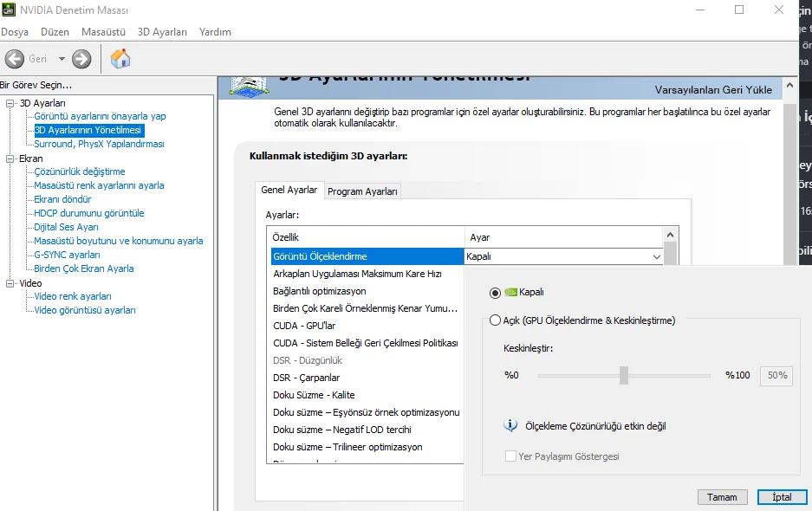This screenshot has width=812, height=511.
Task: Select the Bağlantılı optimizasyon row
Action: point(367,291)
